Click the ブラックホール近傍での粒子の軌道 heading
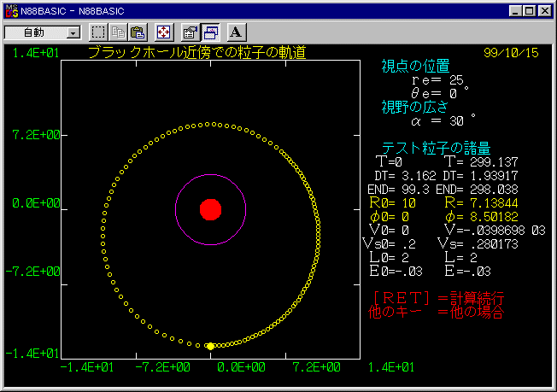The width and height of the screenshot is (557, 392). click(x=196, y=53)
